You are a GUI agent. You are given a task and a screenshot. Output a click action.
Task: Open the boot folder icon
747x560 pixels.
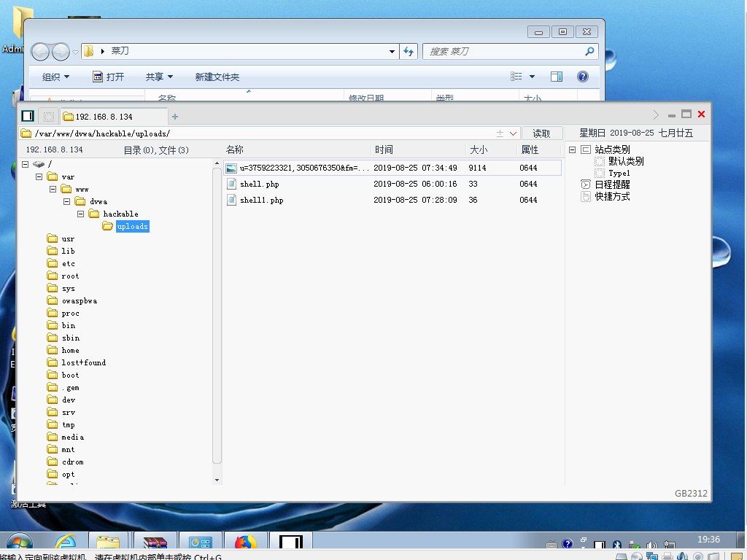[53, 375]
